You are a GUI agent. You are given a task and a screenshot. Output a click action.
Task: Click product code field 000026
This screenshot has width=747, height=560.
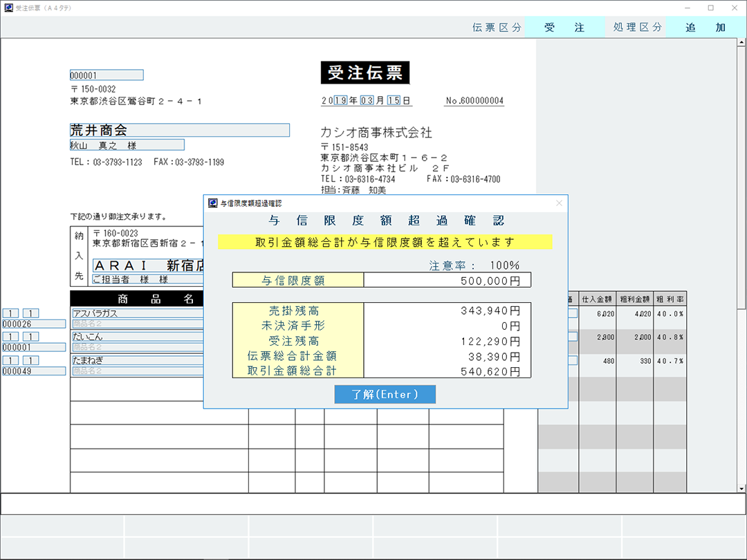[x=34, y=324]
